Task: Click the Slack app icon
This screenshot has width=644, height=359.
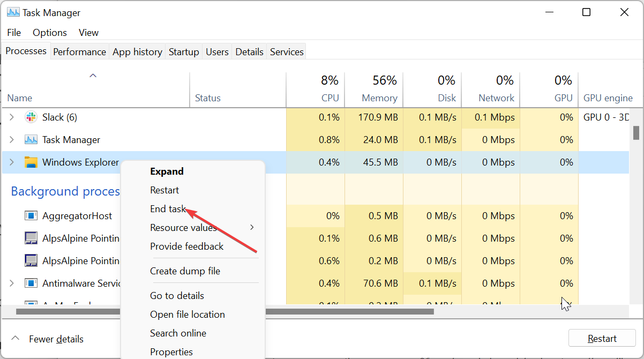Action: pyautogui.click(x=31, y=117)
